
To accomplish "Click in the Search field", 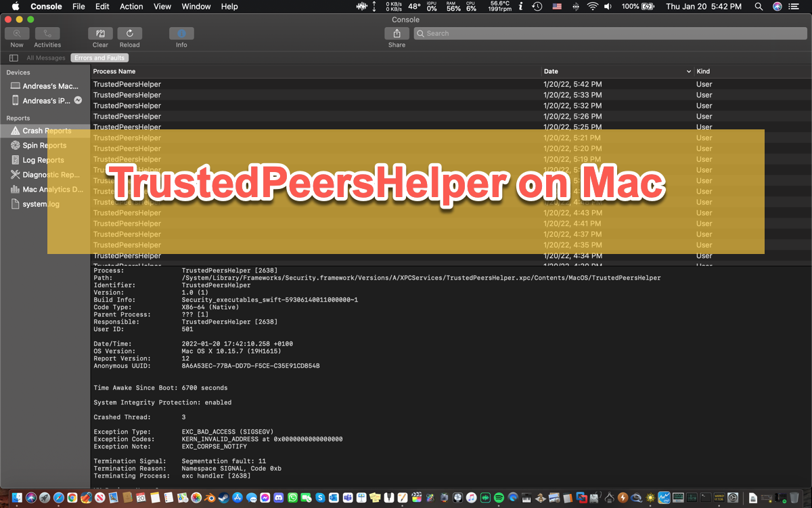I will (610, 33).
